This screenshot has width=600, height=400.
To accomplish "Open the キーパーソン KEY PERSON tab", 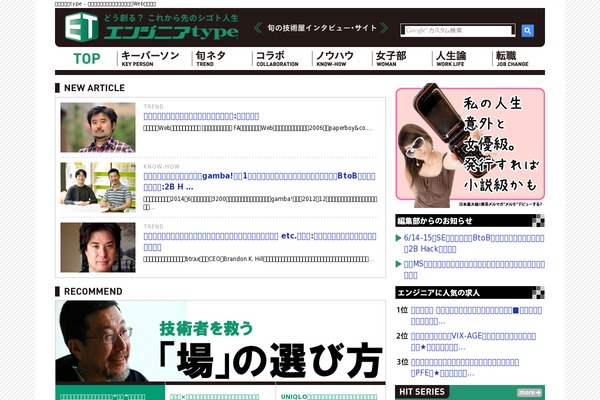I will [x=150, y=59].
